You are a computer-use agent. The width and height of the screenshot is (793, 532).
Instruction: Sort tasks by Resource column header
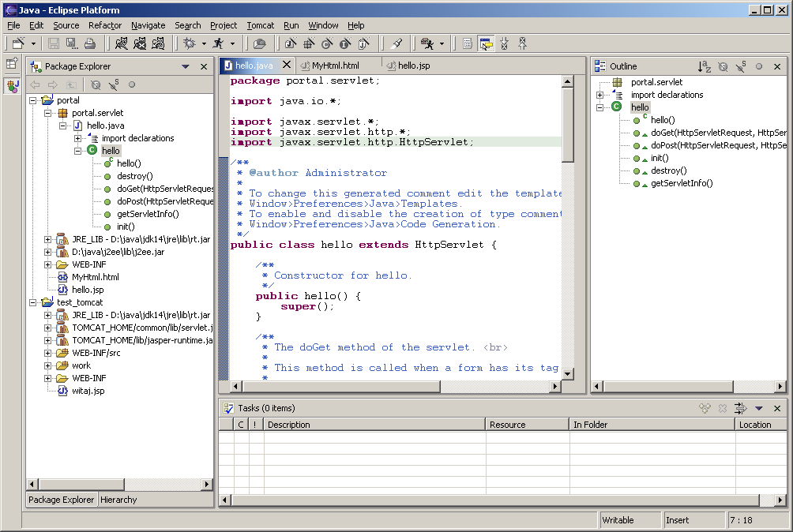pos(528,425)
